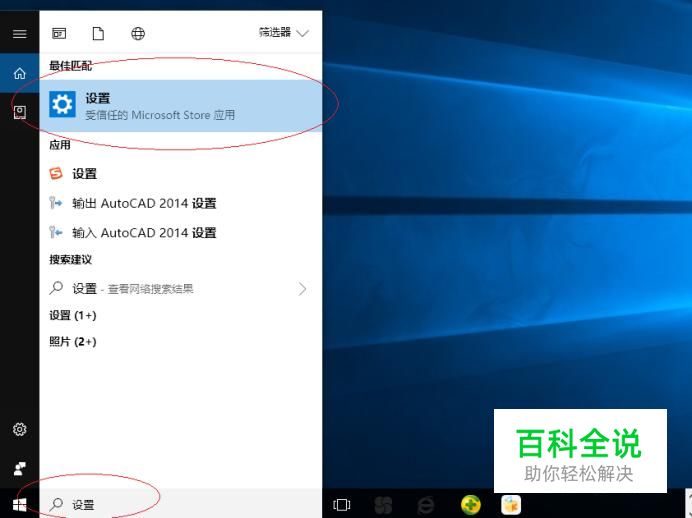692x518 pixels.
Task: Open the Internet Explorer taskbar icon
Action: (425, 504)
